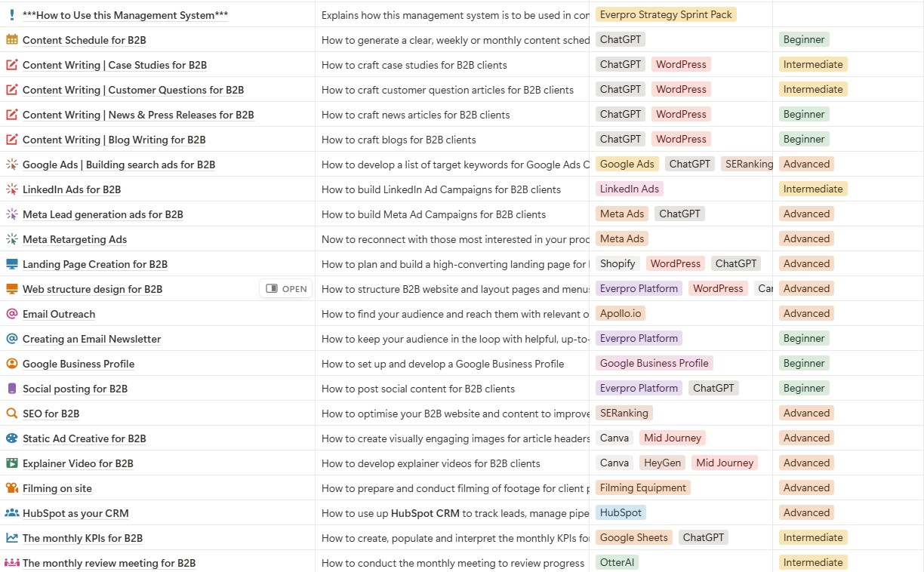Viewport: 924px width, 572px height.
Task: Click the calendar icon beside Content Schedule
Action: (x=12, y=40)
